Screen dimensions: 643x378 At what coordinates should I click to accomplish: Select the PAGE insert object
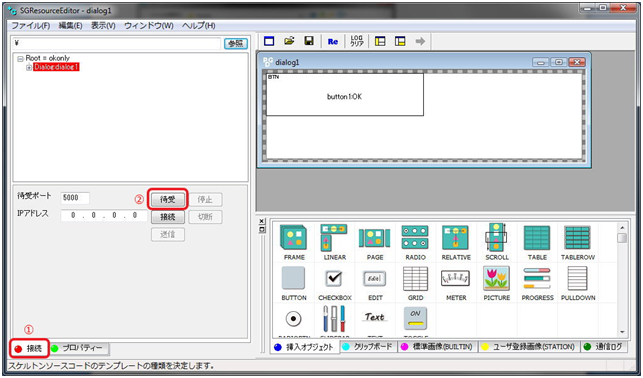375,242
